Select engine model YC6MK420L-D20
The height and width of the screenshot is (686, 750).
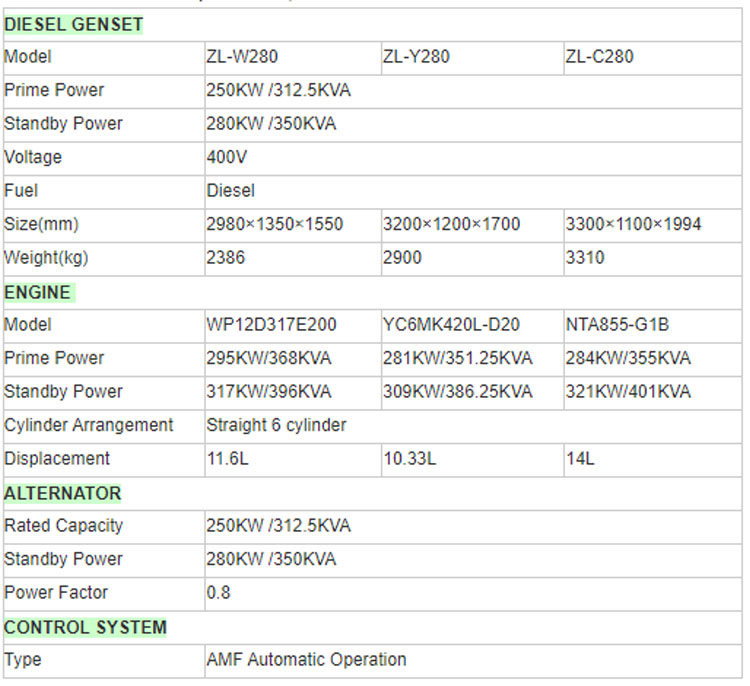pyautogui.click(x=451, y=325)
